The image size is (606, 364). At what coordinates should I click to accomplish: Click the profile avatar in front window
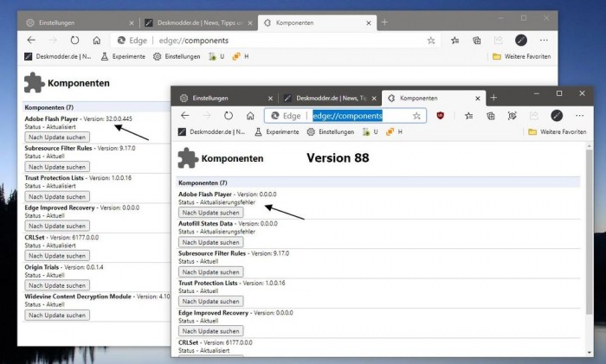(x=557, y=115)
